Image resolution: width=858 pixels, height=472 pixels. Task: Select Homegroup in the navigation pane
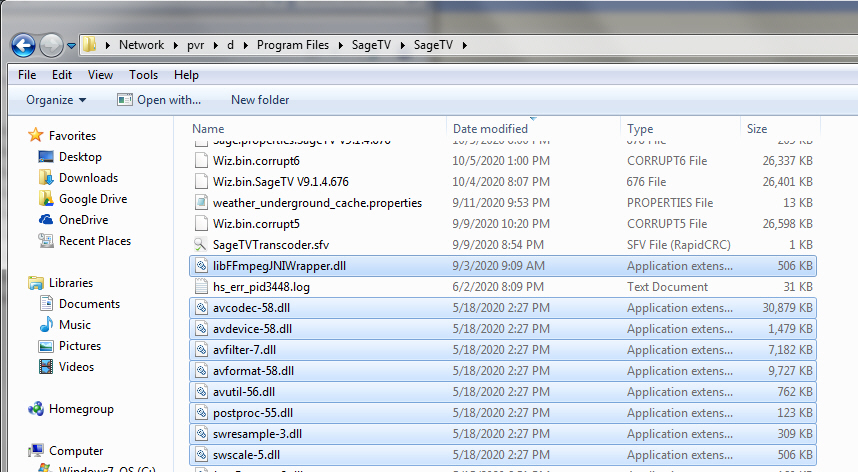coord(81,409)
